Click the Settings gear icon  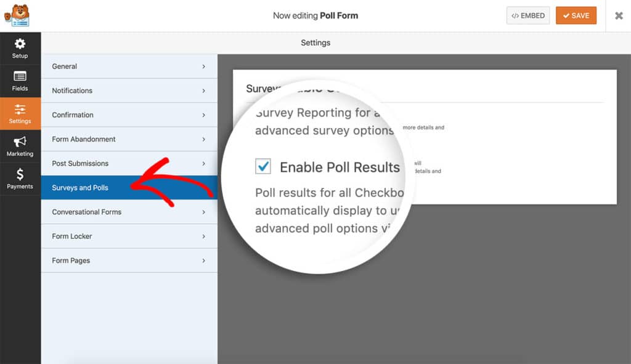pyautogui.click(x=20, y=108)
